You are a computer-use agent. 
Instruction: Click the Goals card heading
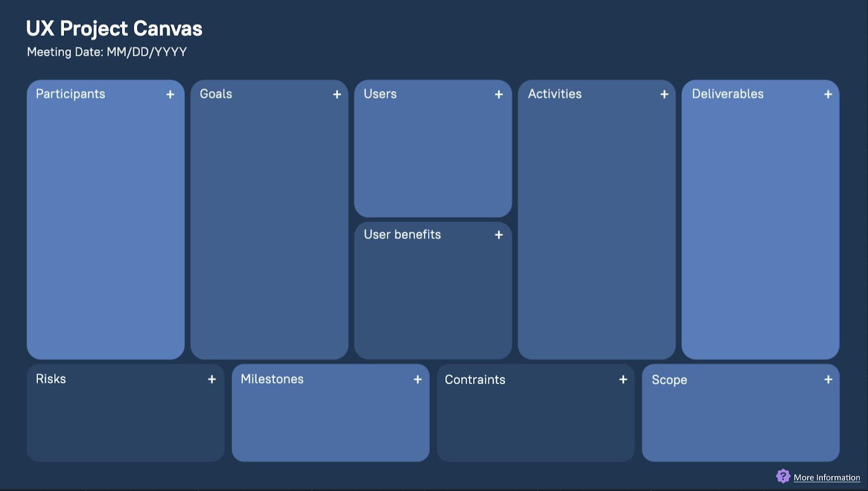216,94
